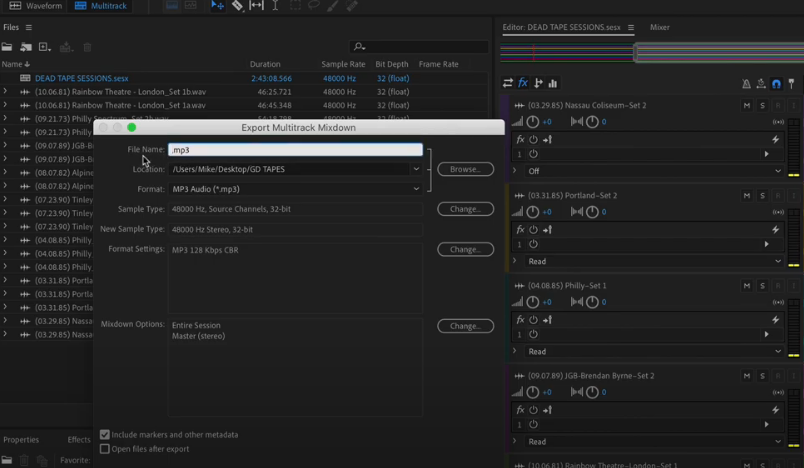Select the Move tool in top toolbar
This screenshot has height=468, width=804.
pyautogui.click(x=217, y=6)
